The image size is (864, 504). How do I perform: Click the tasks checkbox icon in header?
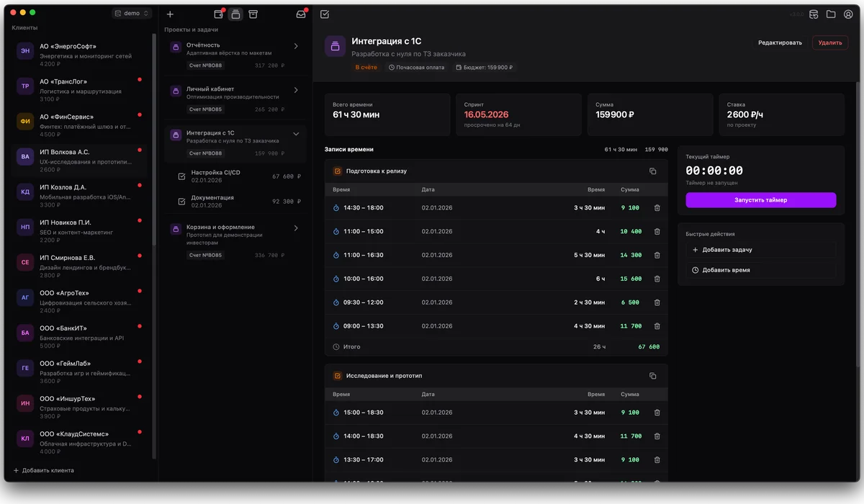coord(325,14)
